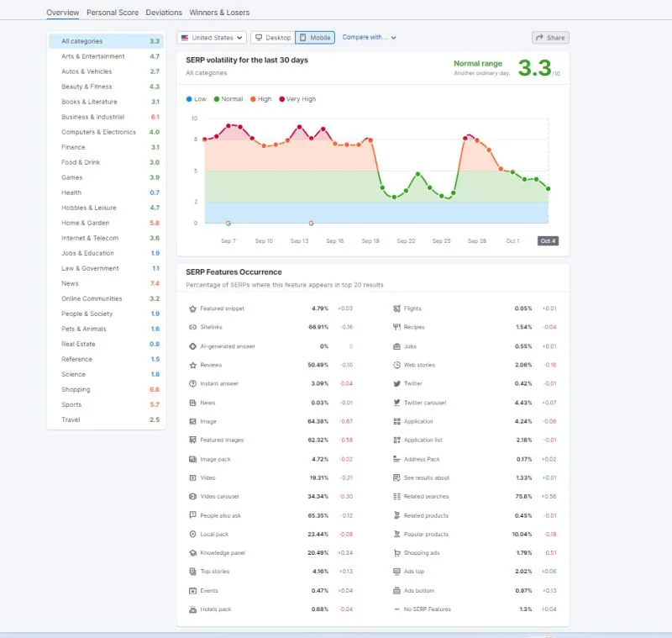
Task: Click the Sitelinks link icon
Action: (192, 327)
